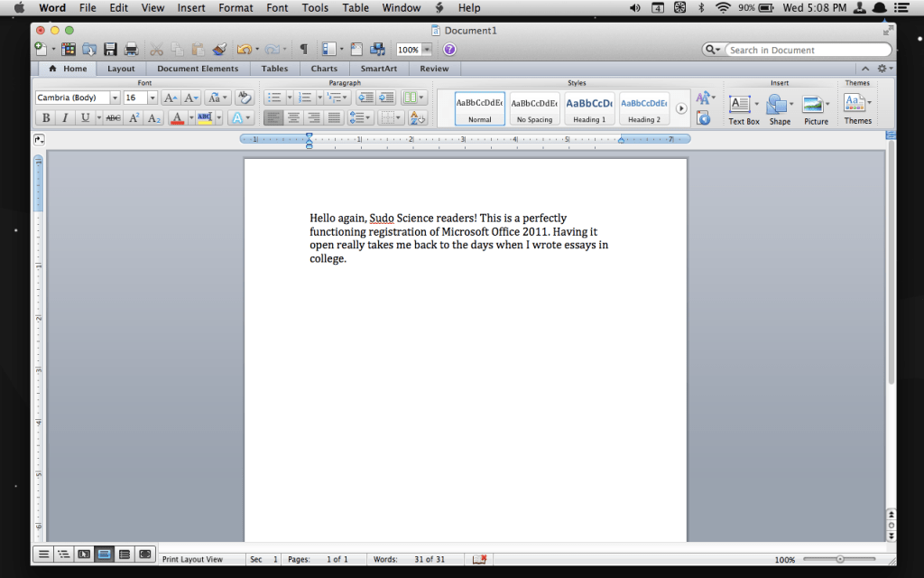Image resolution: width=924 pixels, height=578 pixels.
Task: Select the Format Painter brush icon
Action: (x=218, y=49)
